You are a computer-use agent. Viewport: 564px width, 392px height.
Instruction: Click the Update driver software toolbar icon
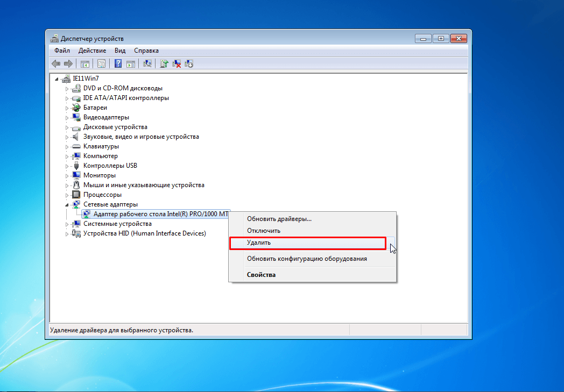pyautogui.click(x=164, y=64)
